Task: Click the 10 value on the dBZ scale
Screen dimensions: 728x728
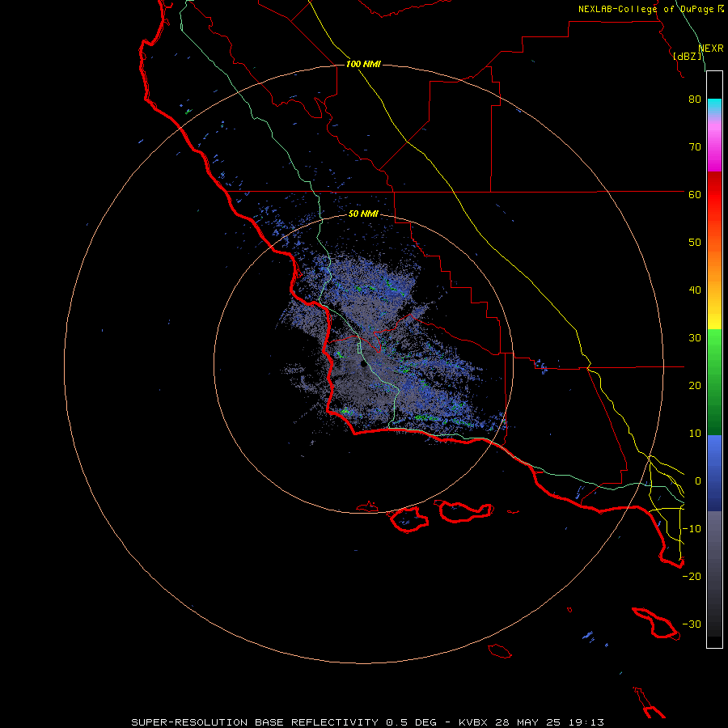Action: coord(695,434)
